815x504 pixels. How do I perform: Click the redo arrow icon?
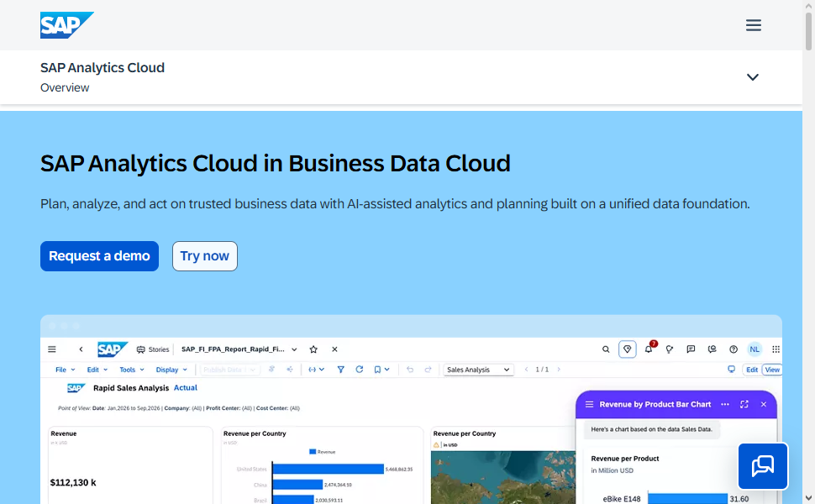click(x=428, y=370)
